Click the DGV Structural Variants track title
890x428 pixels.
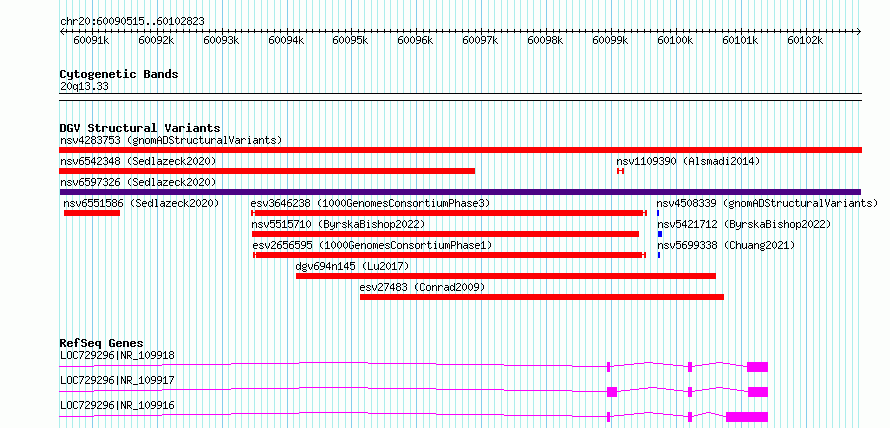[x=140, y=128]
